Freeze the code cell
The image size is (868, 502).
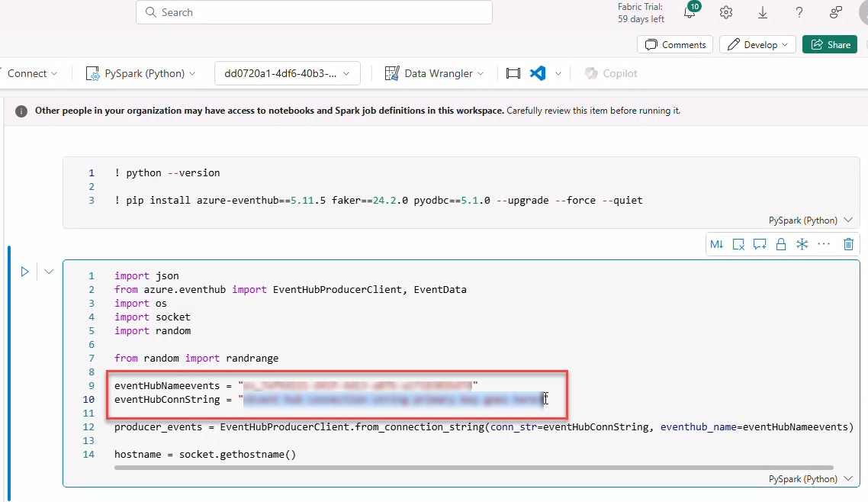click(x=802, y=244)
